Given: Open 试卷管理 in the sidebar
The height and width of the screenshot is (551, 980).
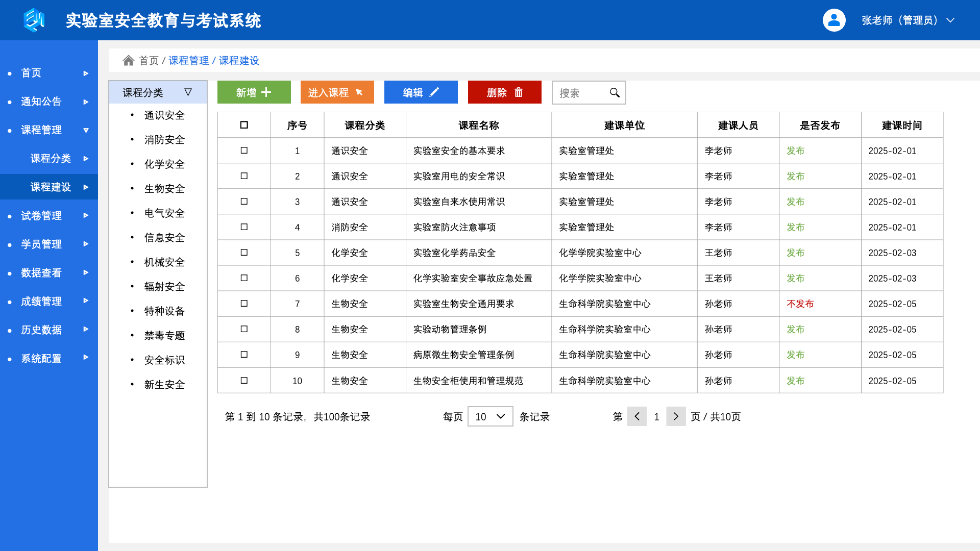Looking at the screenshot, I should tap(41, 216).
